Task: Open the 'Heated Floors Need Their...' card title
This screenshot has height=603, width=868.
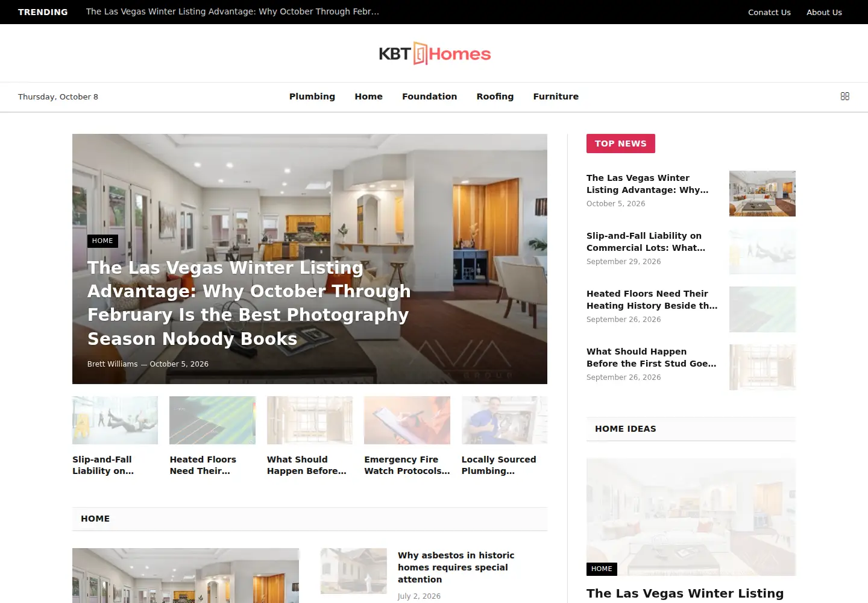Action: pyautogui.click(x=203, y=465)
